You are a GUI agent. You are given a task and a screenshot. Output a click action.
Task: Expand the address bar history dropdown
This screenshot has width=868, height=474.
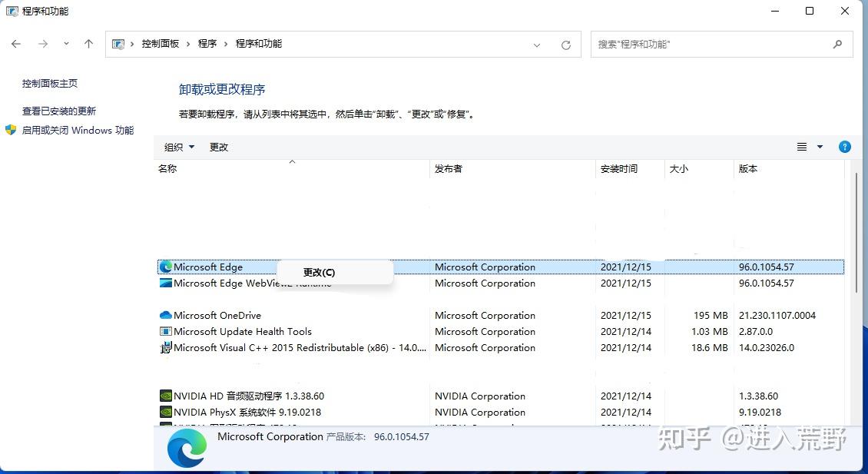point(536,45)
